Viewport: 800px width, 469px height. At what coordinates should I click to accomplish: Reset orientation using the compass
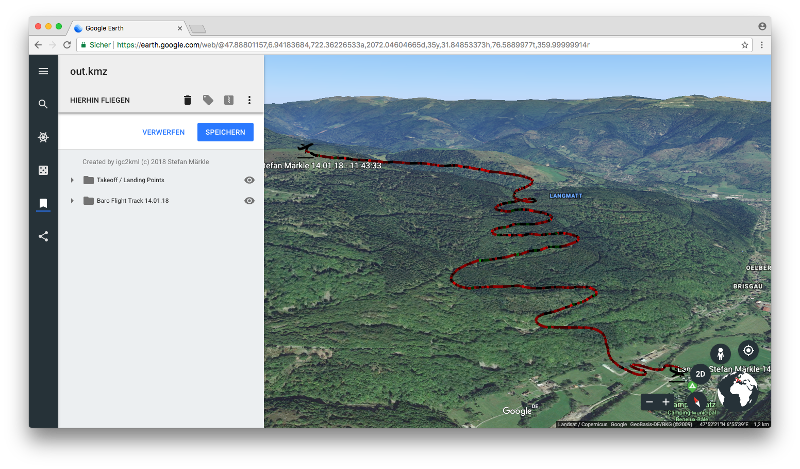point(697,401)
